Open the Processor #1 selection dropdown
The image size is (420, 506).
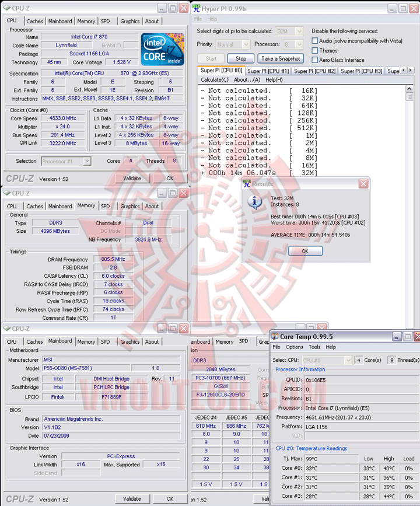(87, 161)
